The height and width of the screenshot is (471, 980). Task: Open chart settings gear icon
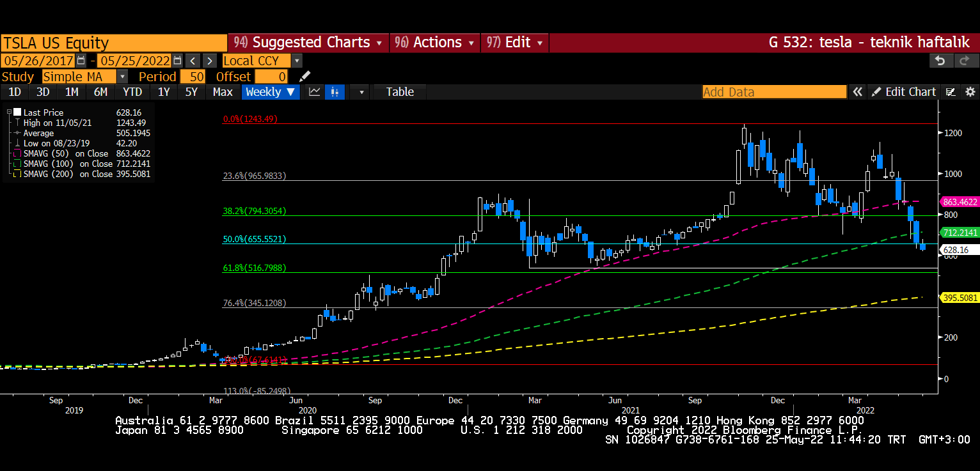pos(970,92)
